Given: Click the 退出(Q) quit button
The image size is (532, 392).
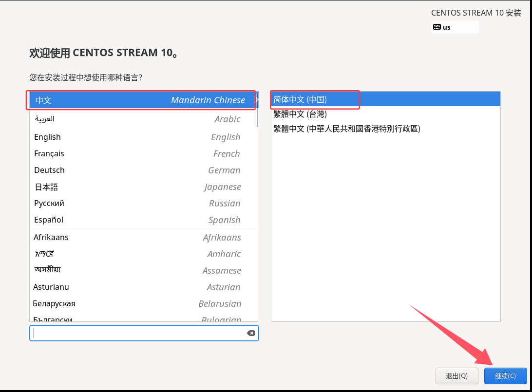Looking at the screenshot, I should click(x=456, y=376).
